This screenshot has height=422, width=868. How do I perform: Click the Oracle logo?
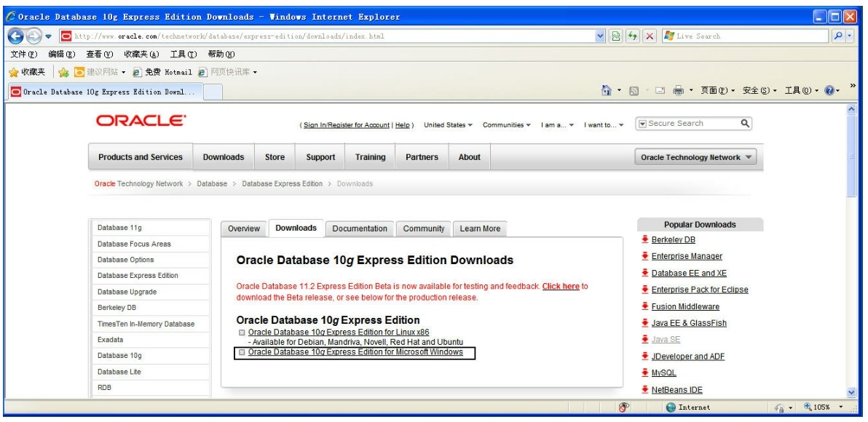(141, 121)
